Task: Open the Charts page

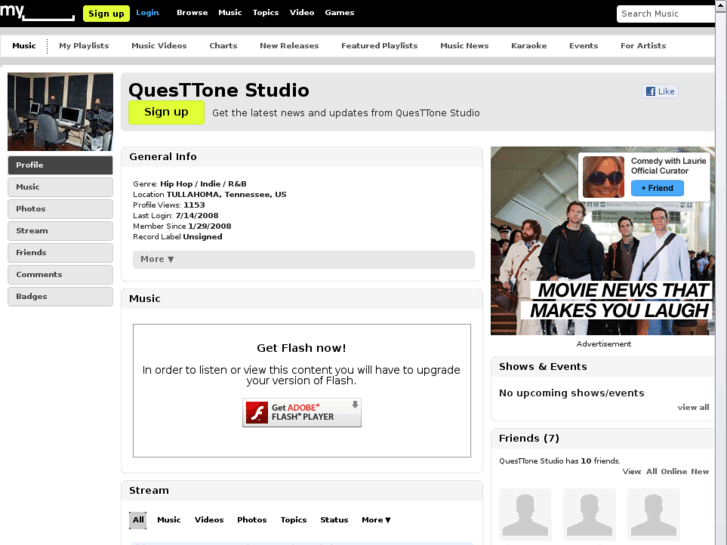Action: pyautogui.click(x=223, y=45)
